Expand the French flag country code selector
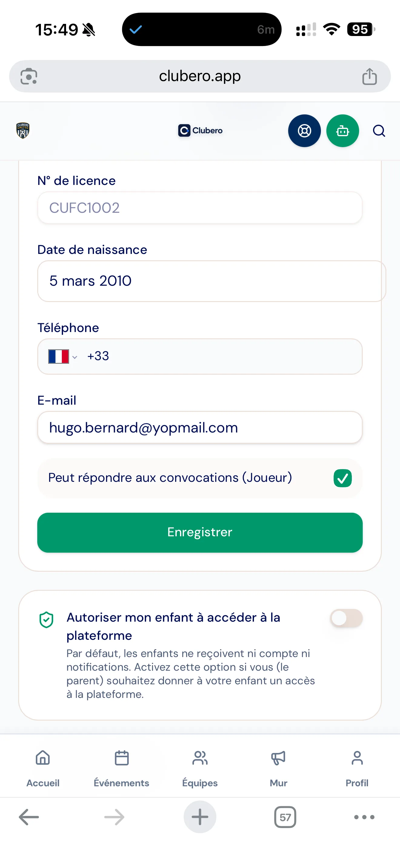The image size is (400, 868). pyautogui.click(x=63, y=357)
